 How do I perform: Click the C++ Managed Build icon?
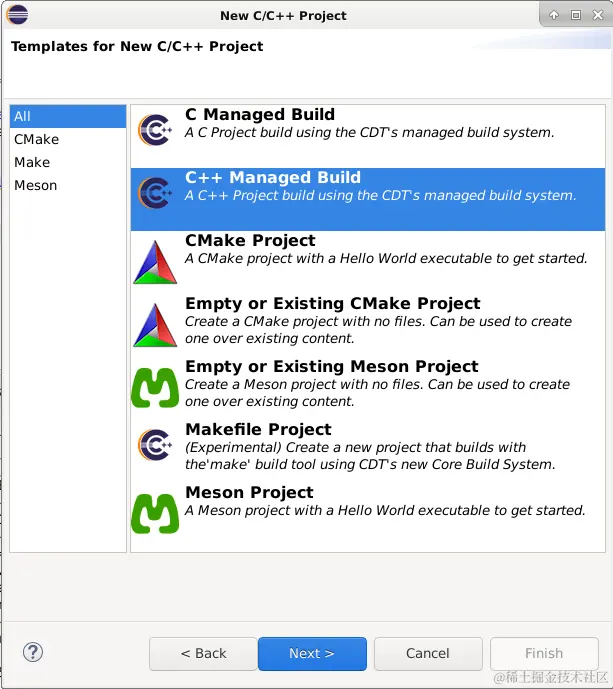coord(155,193)
